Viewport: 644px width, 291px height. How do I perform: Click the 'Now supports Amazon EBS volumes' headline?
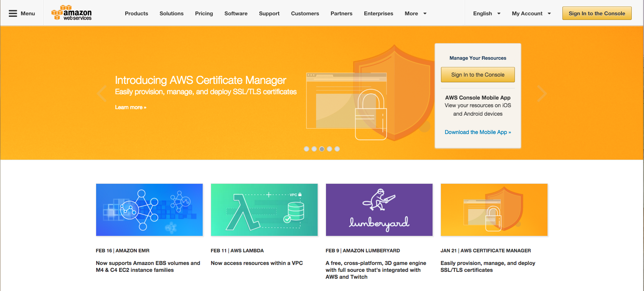click(x=148, y=266)
